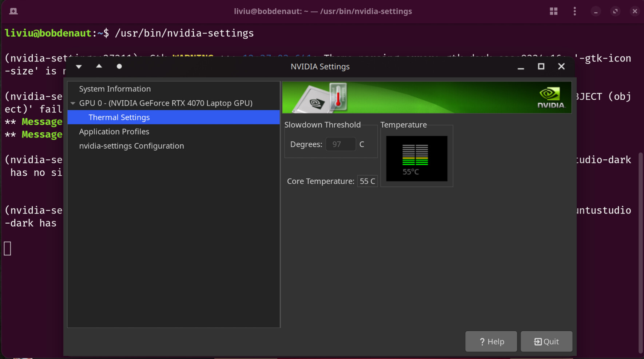
Task: Click the temperature gauge showing 55°C
Action: (416, 159)
